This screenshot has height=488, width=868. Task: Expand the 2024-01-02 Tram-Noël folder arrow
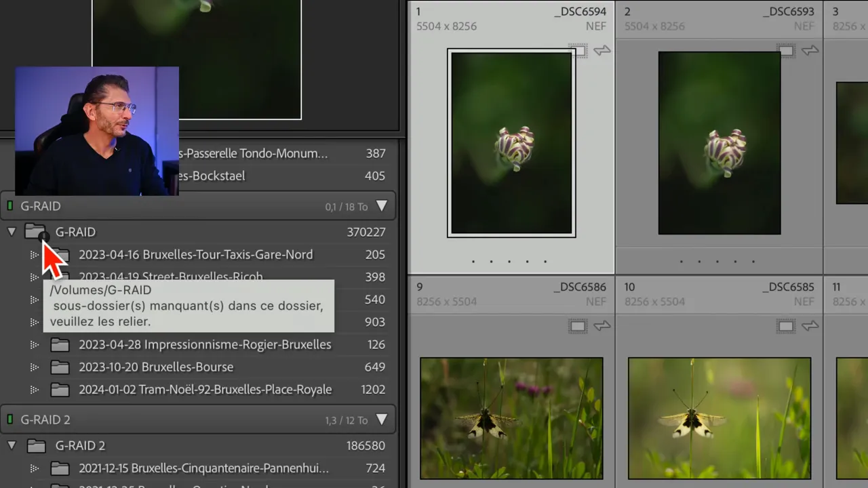[x=35, y=390]
